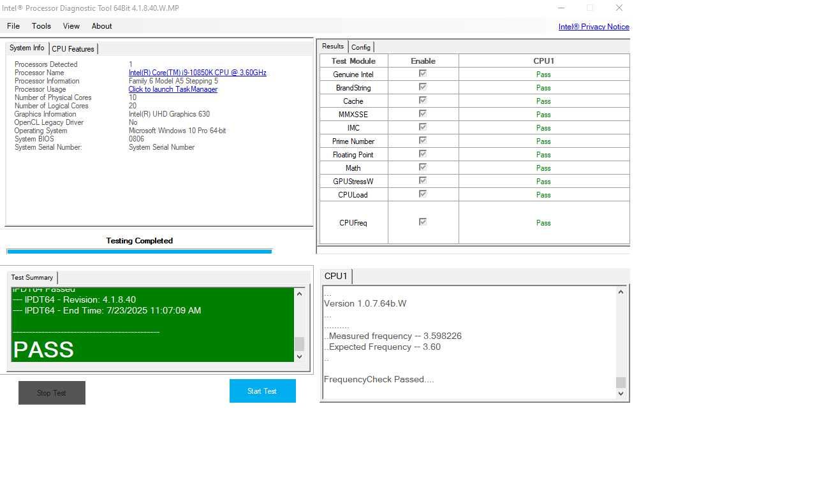Open the View menu
The image size is (824, 504).
[71, 26]
